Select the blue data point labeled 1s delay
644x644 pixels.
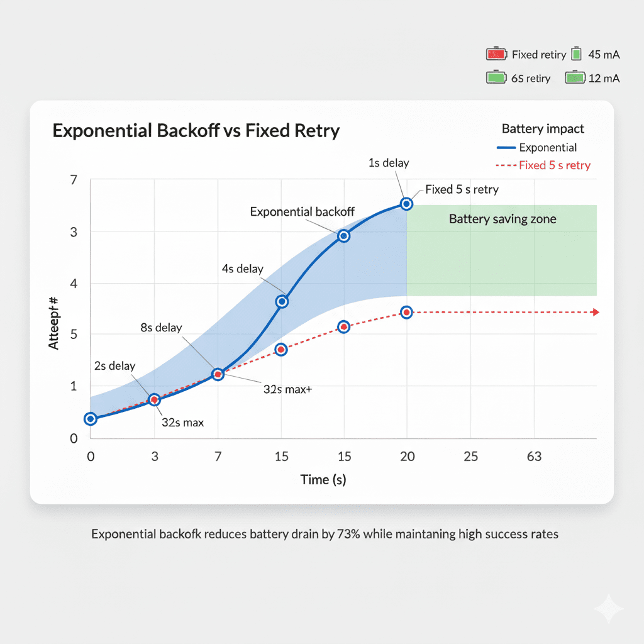coord(406,204)
